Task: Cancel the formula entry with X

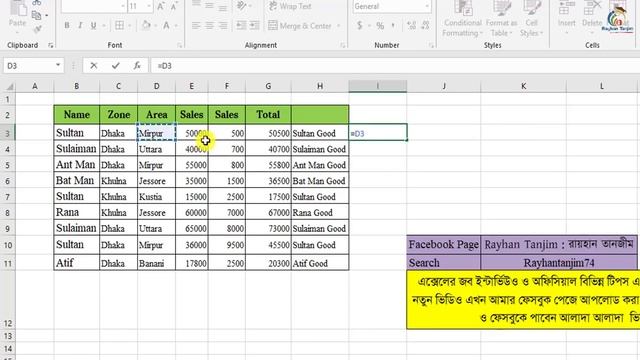Action: pyautogui.click(x=93, y=65)
